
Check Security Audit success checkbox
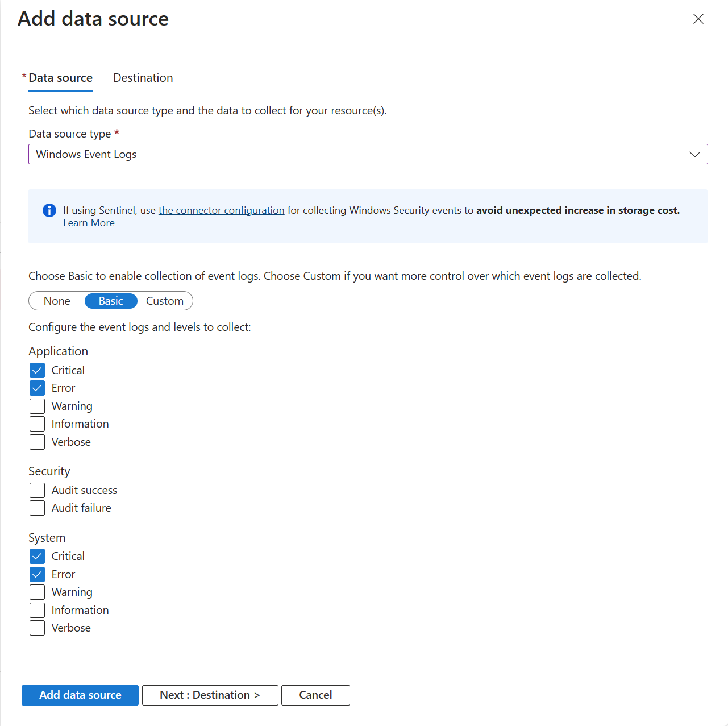point(38,490)
